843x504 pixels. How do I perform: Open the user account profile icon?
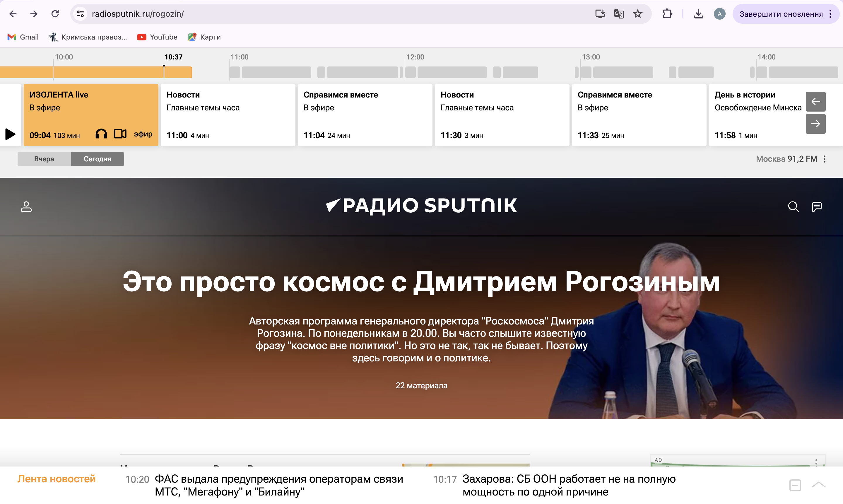[x=26, y=206]
